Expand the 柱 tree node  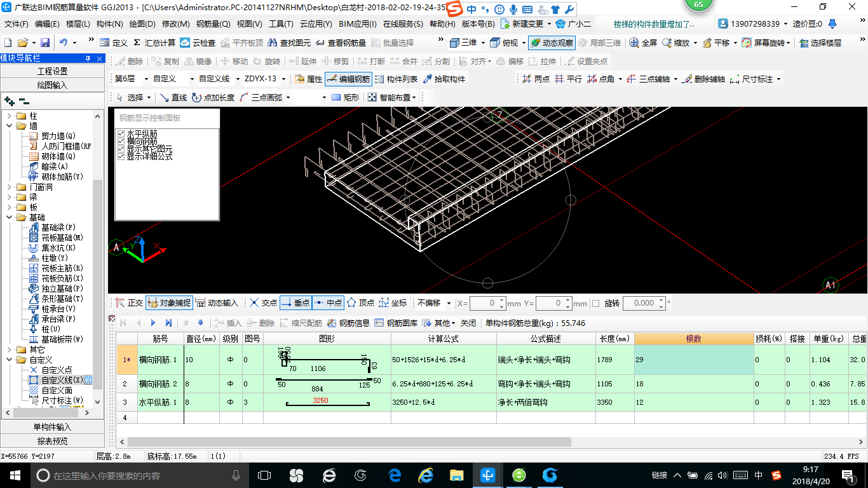10,116
